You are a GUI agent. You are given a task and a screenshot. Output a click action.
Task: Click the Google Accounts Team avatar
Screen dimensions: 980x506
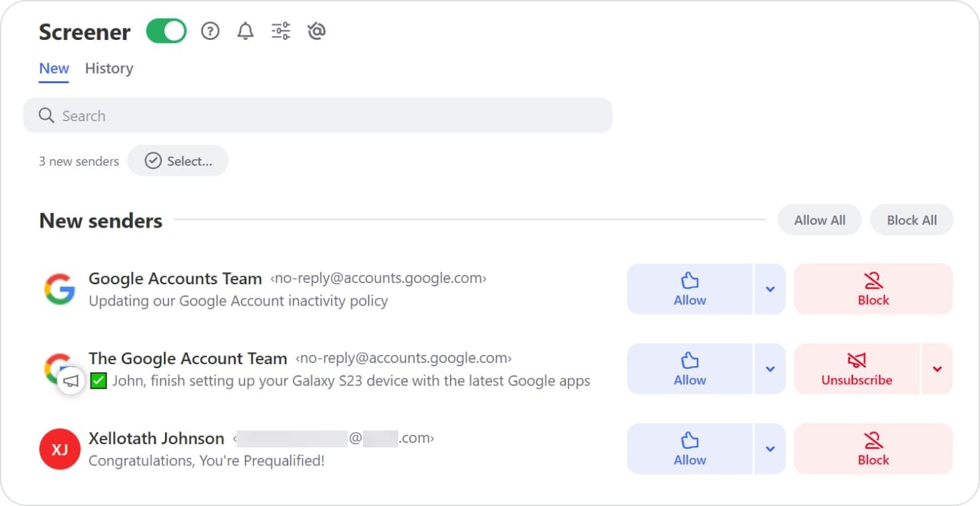pyautogui.click(x=60, y=289)
